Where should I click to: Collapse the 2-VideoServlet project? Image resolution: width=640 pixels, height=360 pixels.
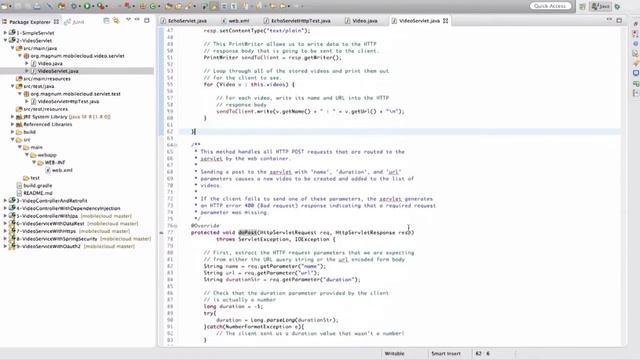(x=5, y=40)
